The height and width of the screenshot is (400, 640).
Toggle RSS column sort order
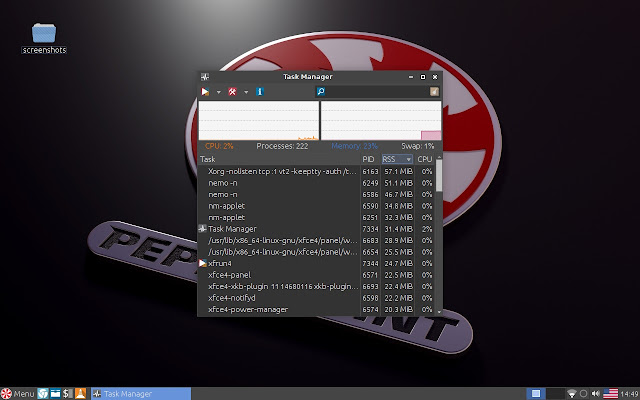[x=397, y=159]
